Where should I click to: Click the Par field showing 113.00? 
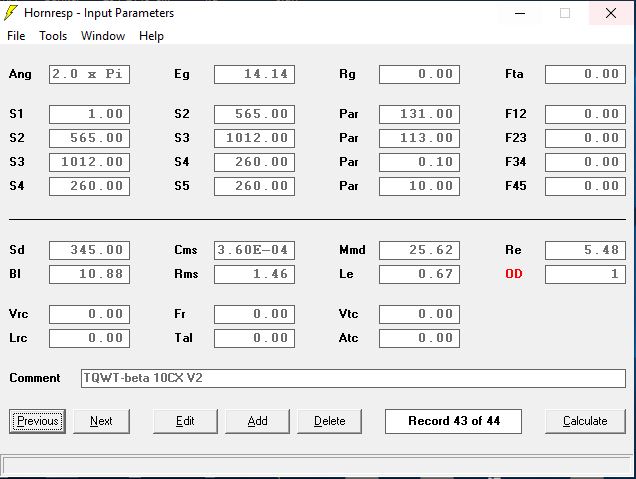[419, 138]
